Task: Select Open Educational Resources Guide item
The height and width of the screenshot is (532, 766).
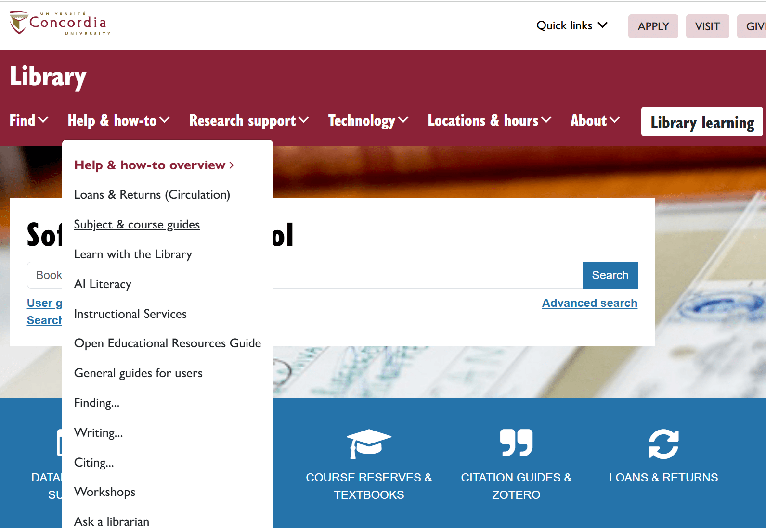Action: tap(168, 343)
